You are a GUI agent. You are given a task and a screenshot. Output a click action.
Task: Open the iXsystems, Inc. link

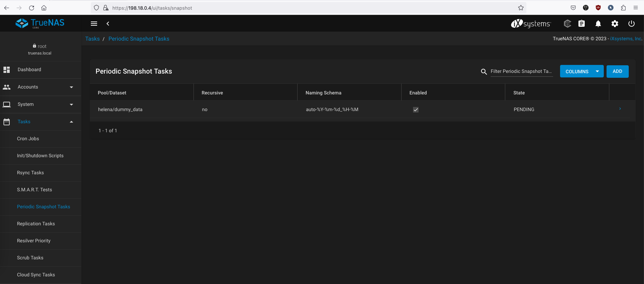(626, 39)
